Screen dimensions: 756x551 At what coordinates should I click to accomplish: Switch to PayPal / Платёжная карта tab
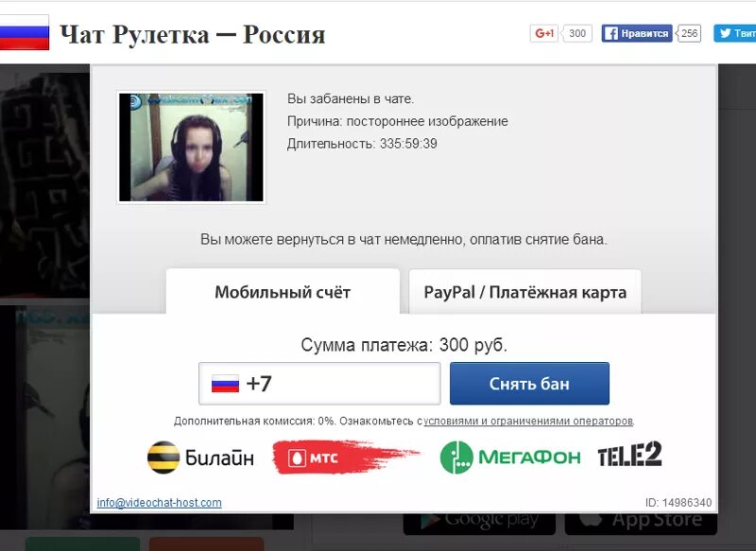525,292
